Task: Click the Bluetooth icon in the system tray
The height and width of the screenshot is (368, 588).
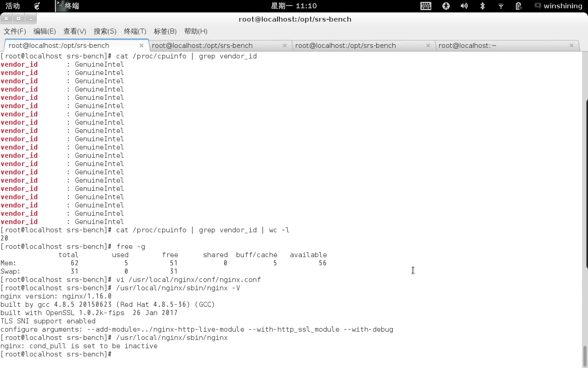Action: tap(482, 6)
